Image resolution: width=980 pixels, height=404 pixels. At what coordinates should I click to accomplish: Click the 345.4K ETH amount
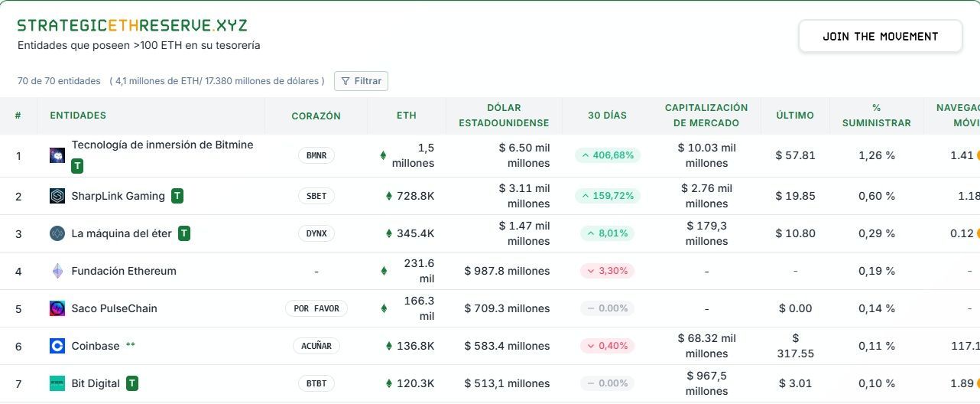click(x=415, y=233)
